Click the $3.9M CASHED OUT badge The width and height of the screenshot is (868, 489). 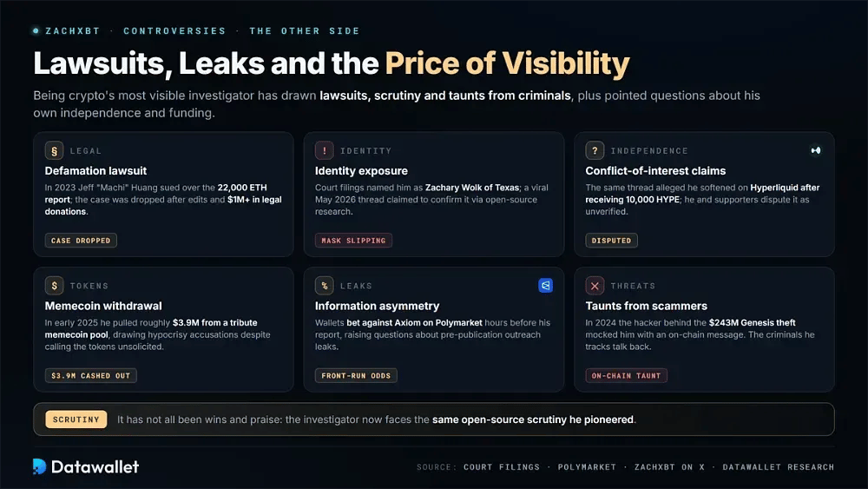[x=91, y=375]
